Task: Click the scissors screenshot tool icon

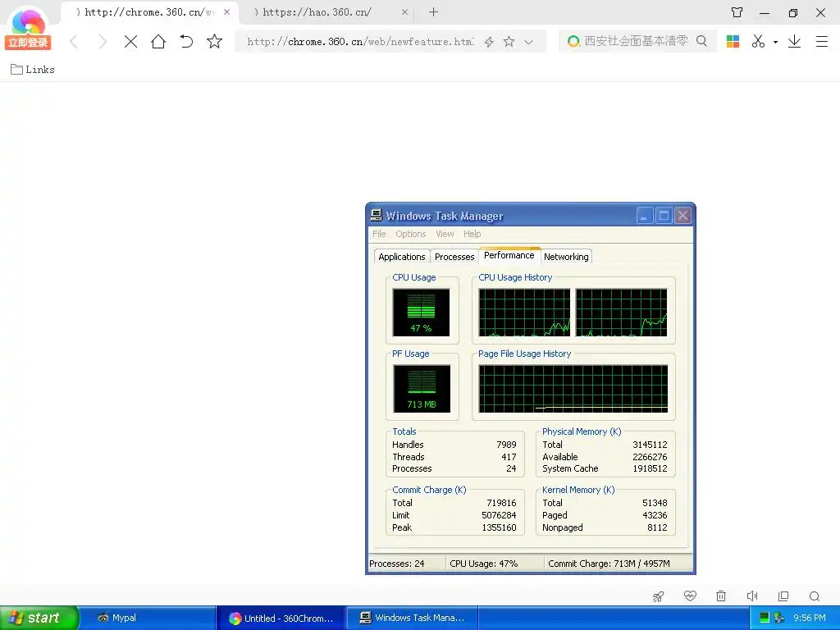Action: pos(758,41)
